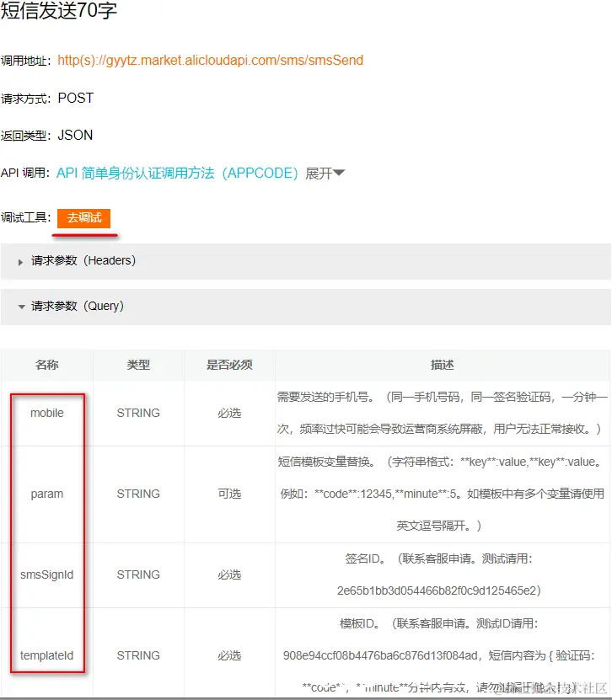
Task: Select the 描述 column header
Action: click(443, 366)
